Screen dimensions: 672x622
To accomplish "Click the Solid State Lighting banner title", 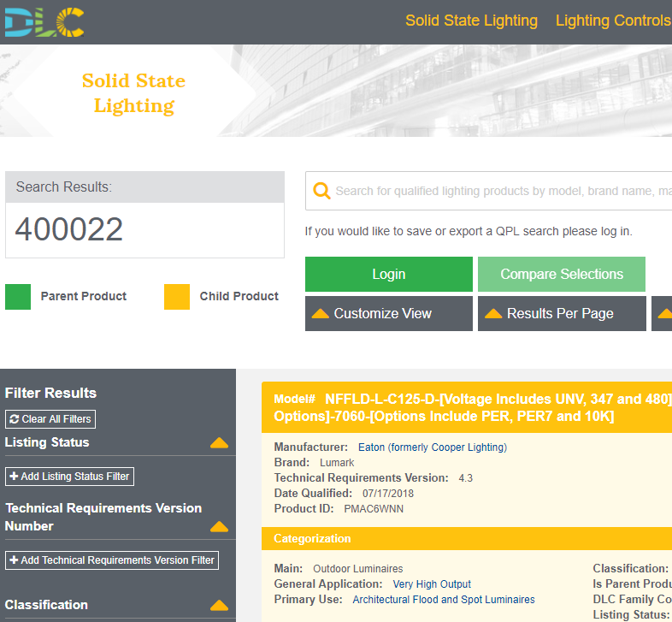I will (x=133, y=93).
